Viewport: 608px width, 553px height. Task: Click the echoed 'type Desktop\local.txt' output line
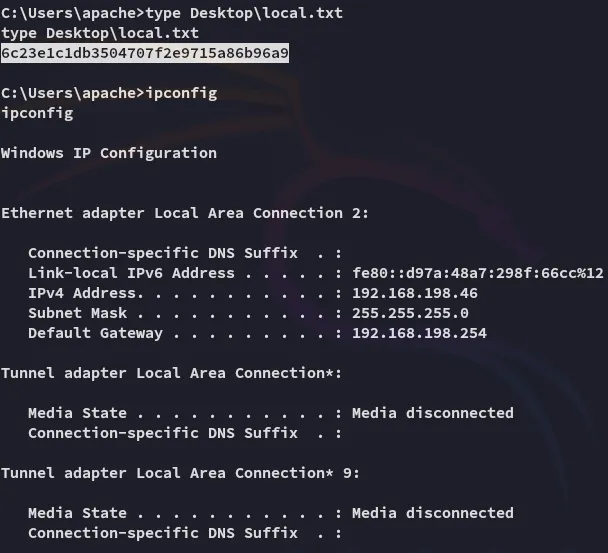click(100, 32)
